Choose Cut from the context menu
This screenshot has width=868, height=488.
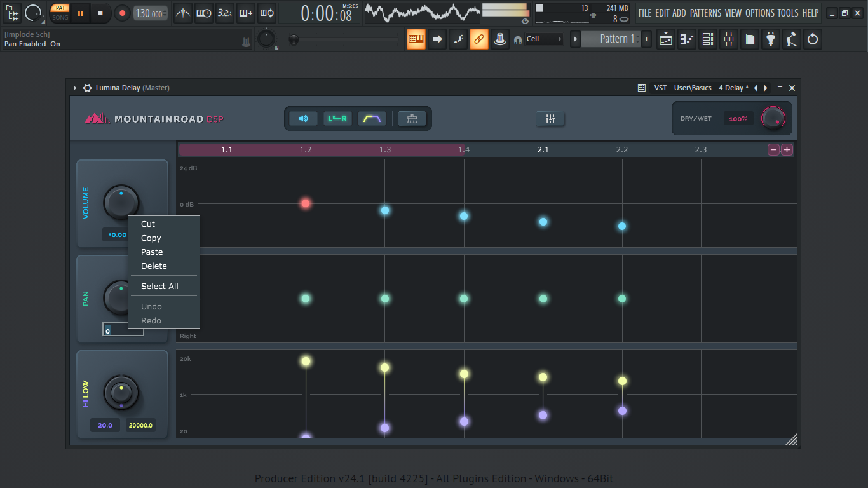[164, 224]
